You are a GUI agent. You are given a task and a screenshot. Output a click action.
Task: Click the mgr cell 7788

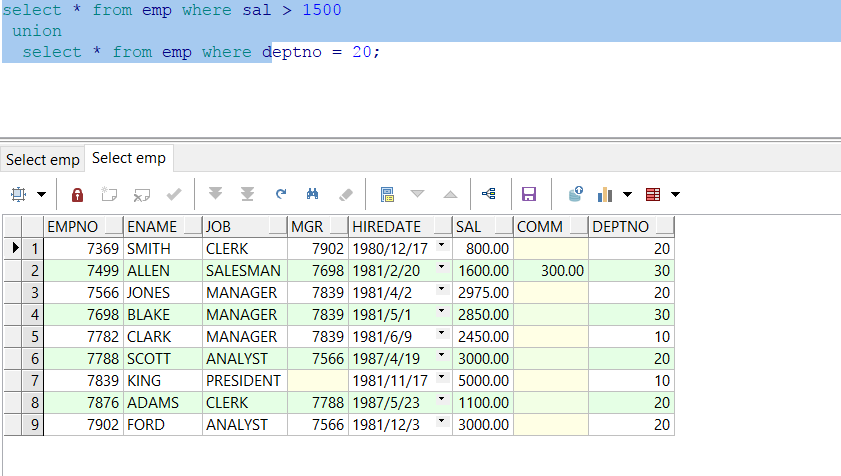click(318, 402)
